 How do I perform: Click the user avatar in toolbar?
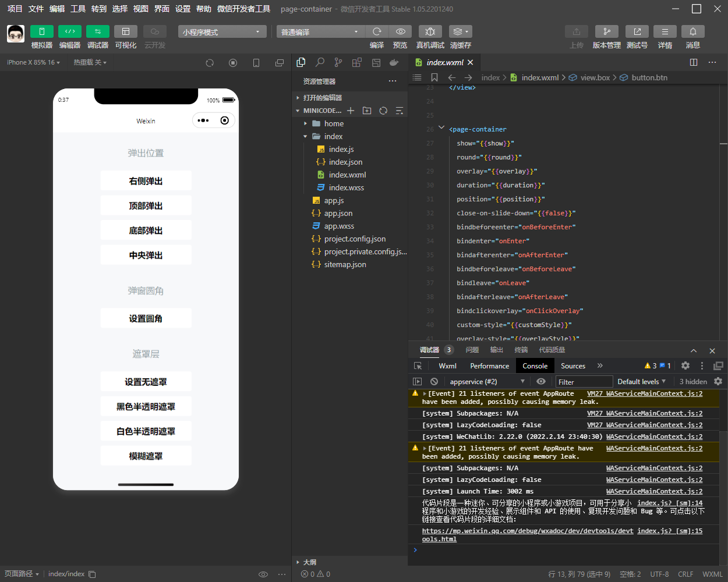tap(16, 34)
